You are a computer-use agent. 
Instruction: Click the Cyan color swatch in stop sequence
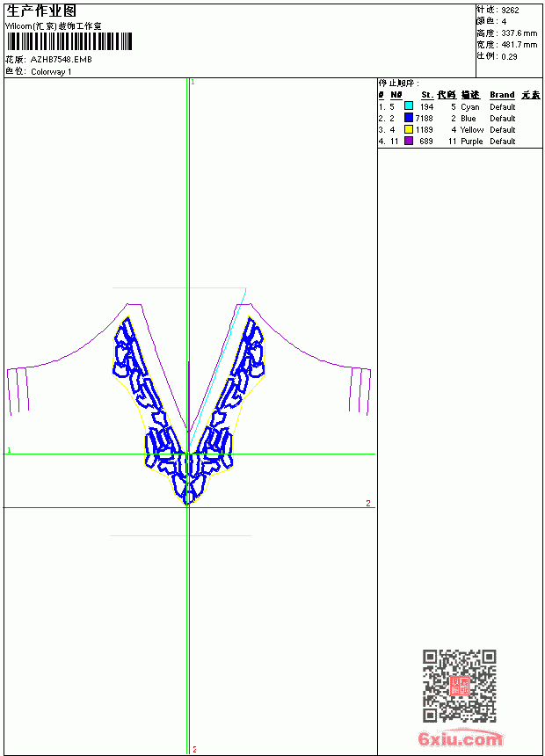(x=409, y=106)
